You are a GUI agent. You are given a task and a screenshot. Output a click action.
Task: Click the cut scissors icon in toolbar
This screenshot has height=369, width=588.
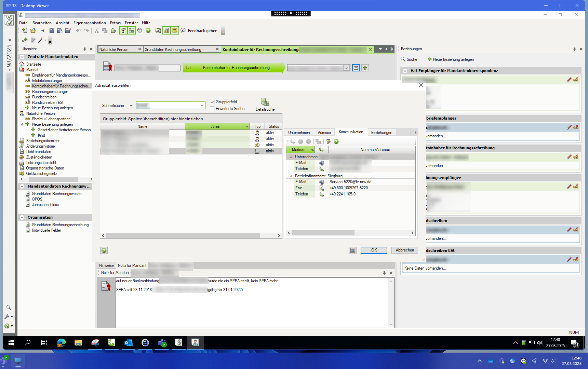click(96, 31)
